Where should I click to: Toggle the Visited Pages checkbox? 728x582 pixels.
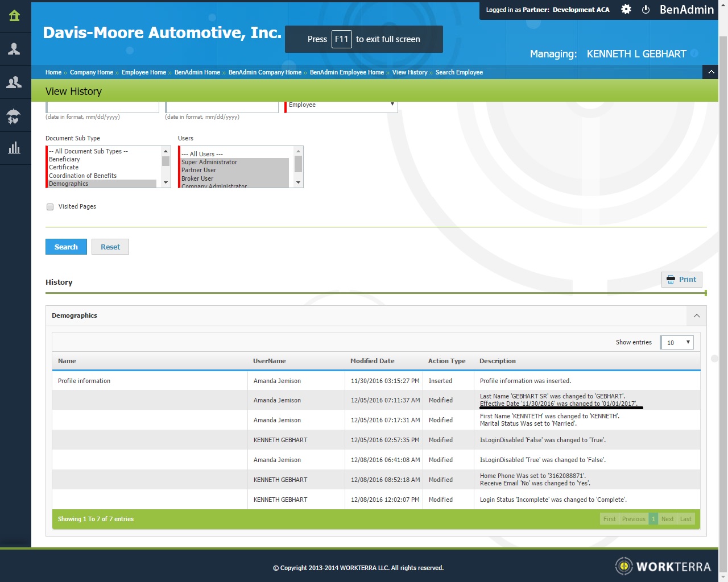[50, 207]
